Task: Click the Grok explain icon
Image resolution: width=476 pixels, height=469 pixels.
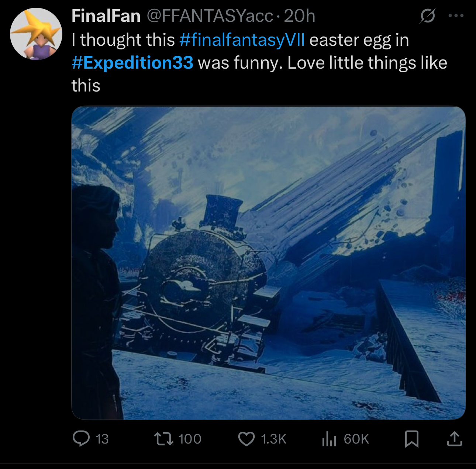Action: click(x=428, y=16)
